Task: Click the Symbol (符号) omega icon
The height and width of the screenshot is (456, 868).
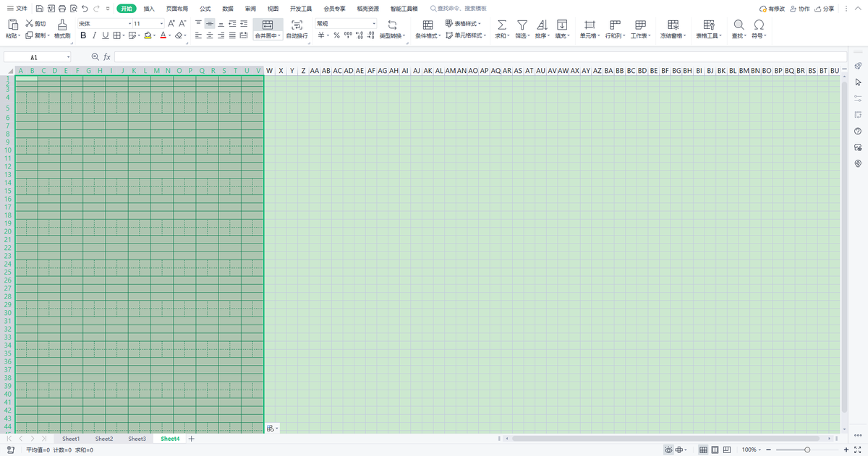Action: (759, 25)
